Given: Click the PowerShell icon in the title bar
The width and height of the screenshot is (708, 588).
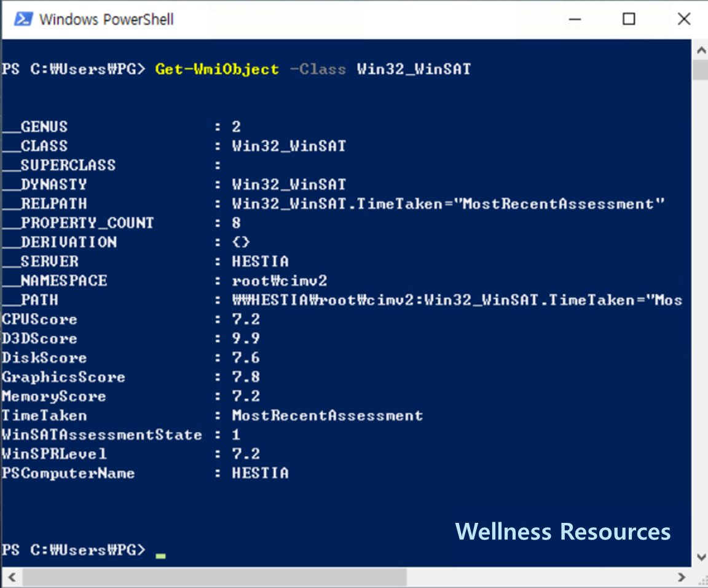Looking at the screenshot, I should point(23,19).
